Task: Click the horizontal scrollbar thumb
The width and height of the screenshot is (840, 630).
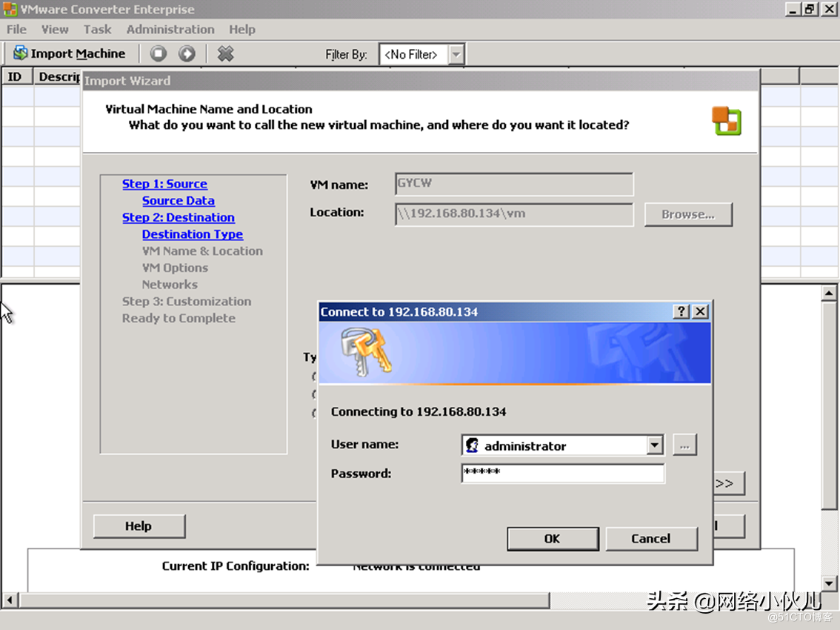Action: 284,600
